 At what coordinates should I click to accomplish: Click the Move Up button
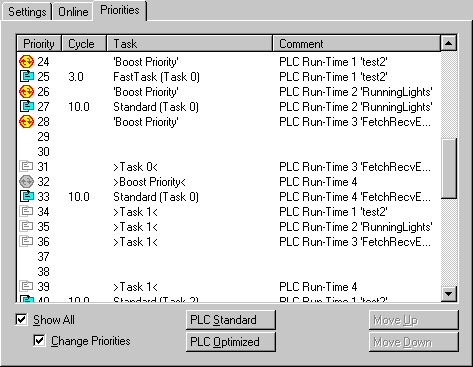(414, 320)
